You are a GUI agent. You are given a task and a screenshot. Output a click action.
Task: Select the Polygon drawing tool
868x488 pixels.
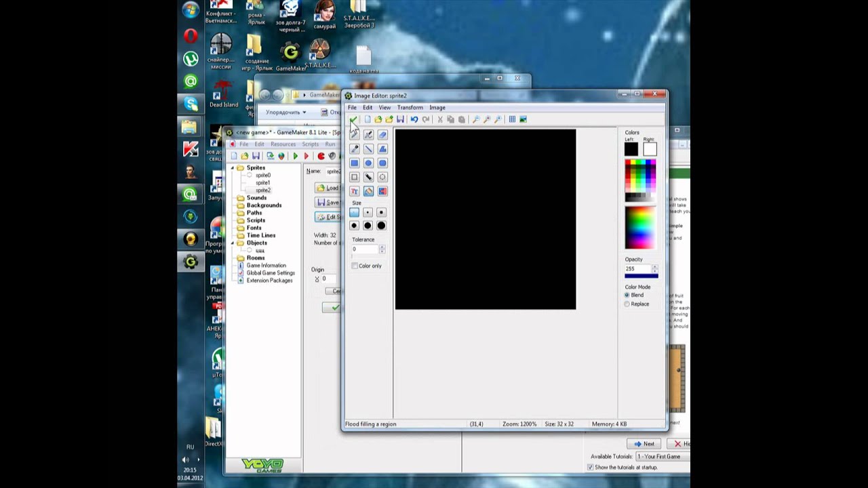click(382, 149)
